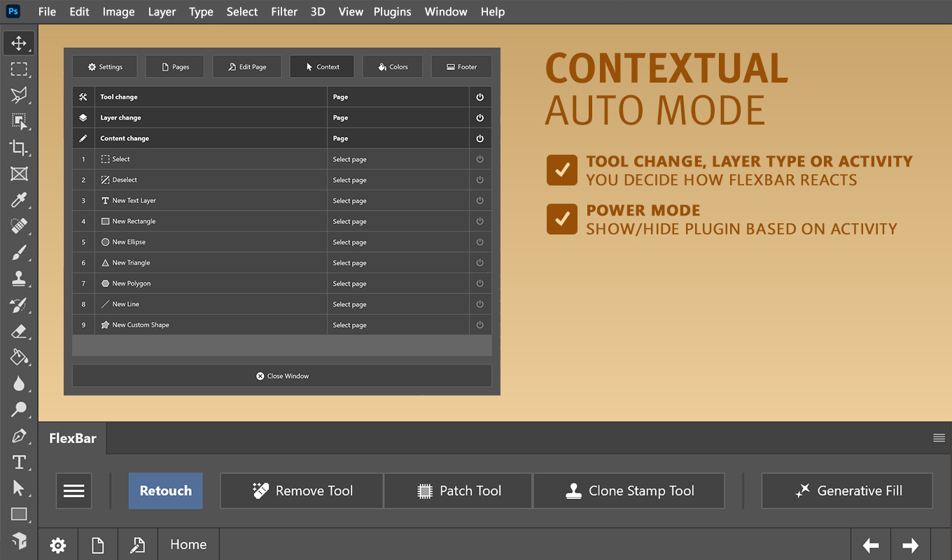Click the Remove Tool button
Image resolution: width=952 pixels, height=560 pixels.
(x=302, y=491)
